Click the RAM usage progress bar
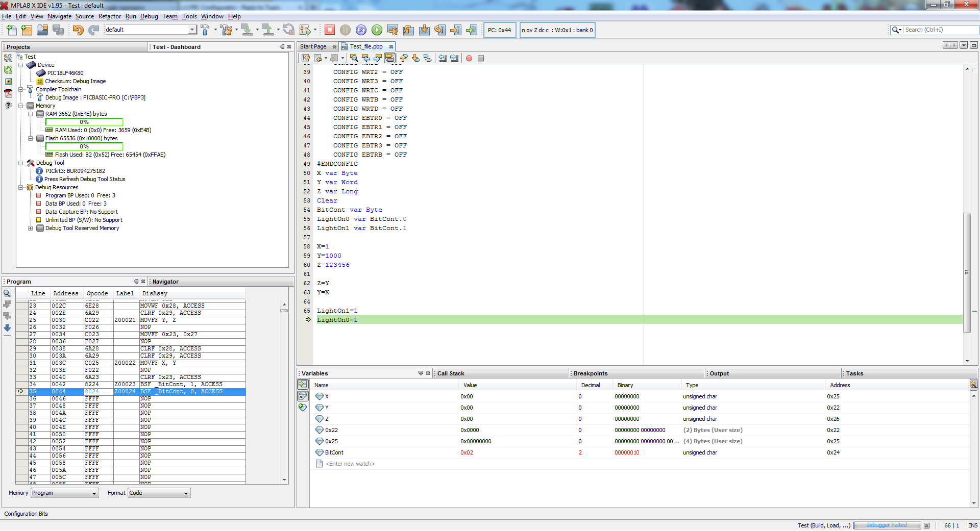980x531 pixels. coord(84,122)
